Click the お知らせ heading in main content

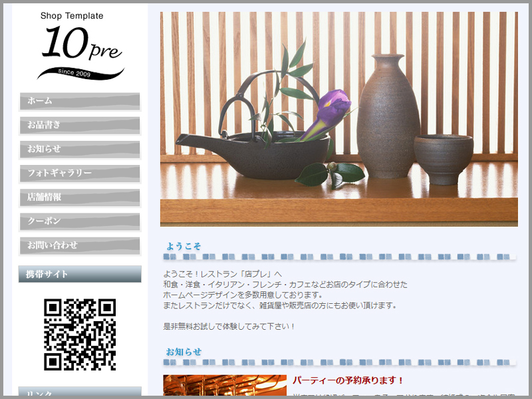click(184, 352)
